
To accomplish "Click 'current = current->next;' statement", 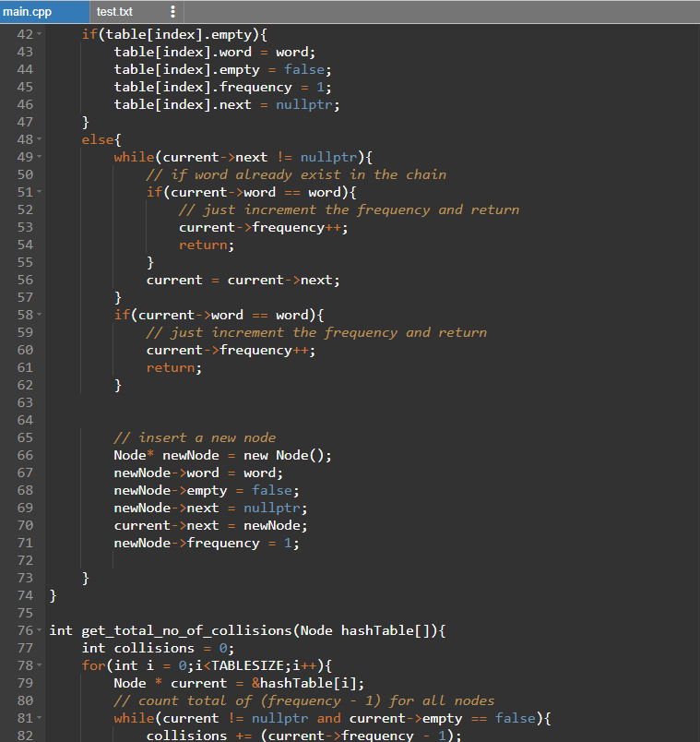I will pos(243,280).
